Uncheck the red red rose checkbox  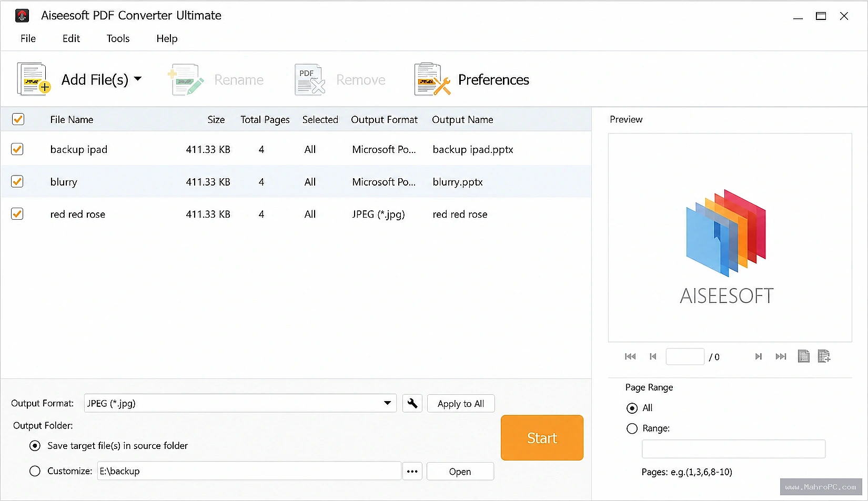(x=17, y=214)
